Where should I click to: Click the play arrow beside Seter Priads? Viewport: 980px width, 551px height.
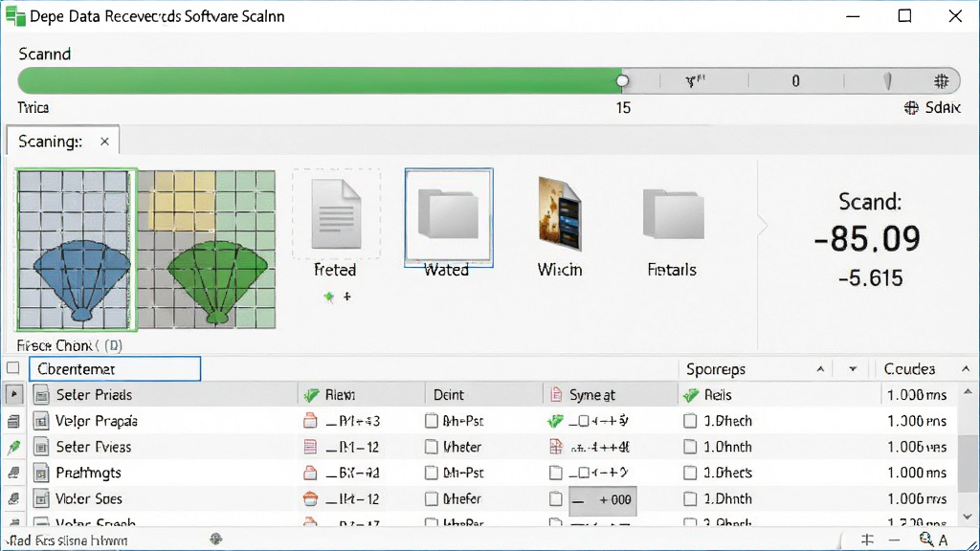(13, 395)
